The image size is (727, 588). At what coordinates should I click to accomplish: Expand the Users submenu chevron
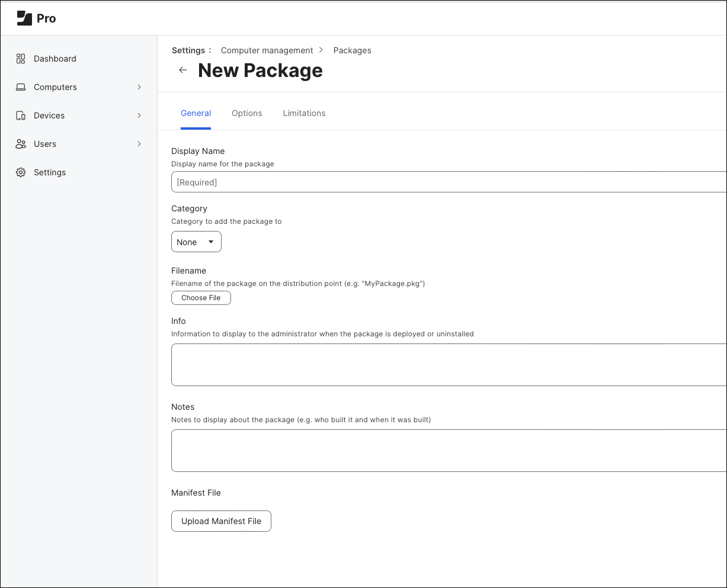point(139,144)
